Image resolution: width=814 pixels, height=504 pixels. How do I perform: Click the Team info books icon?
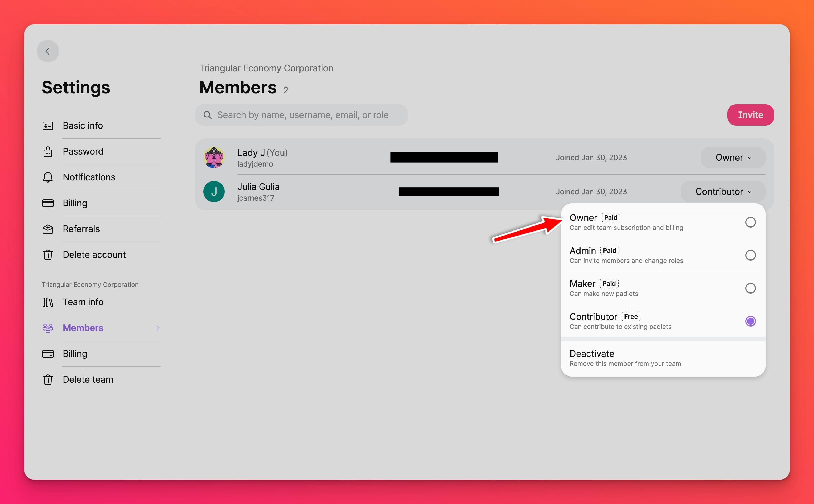point(48,302)
